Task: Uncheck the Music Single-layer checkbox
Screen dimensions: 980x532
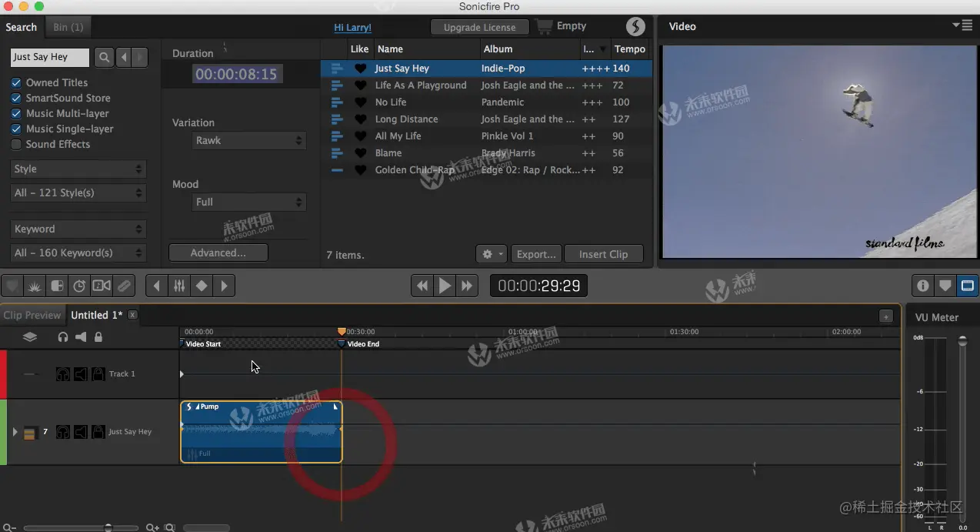Action: point(16,129)
